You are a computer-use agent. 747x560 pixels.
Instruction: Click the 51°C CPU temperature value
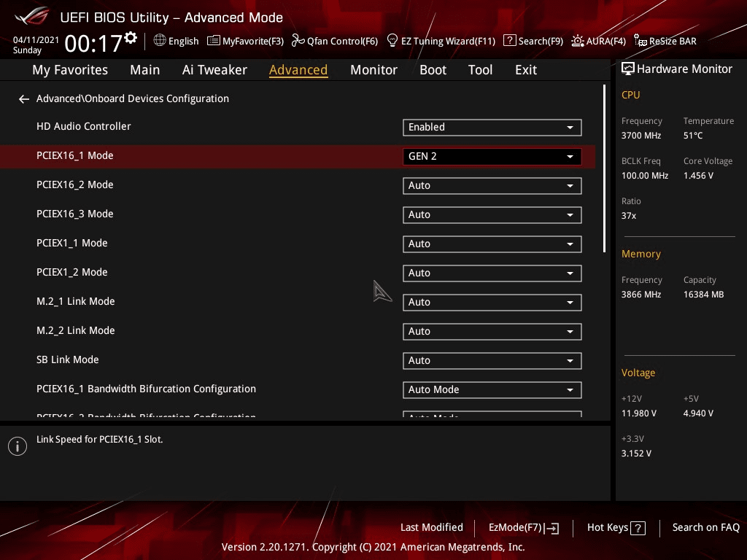tap(693, 136)
